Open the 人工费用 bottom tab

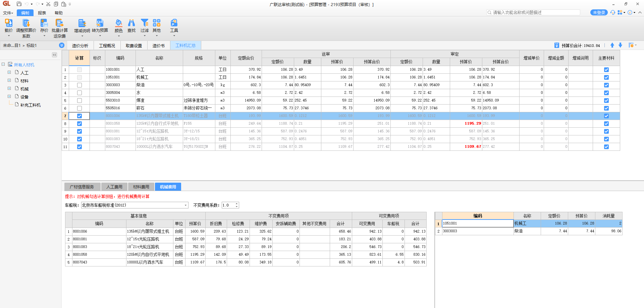click(x=114, y=187)
